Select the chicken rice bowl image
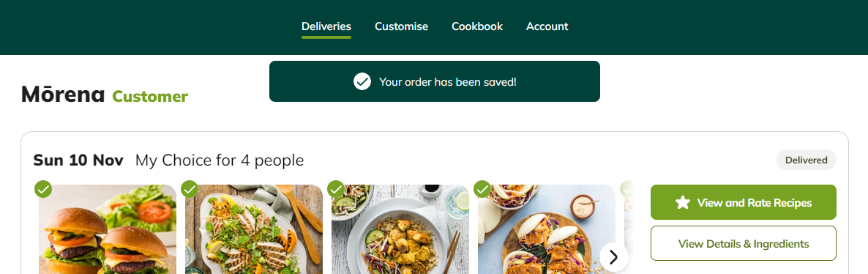 click(400, 229)
